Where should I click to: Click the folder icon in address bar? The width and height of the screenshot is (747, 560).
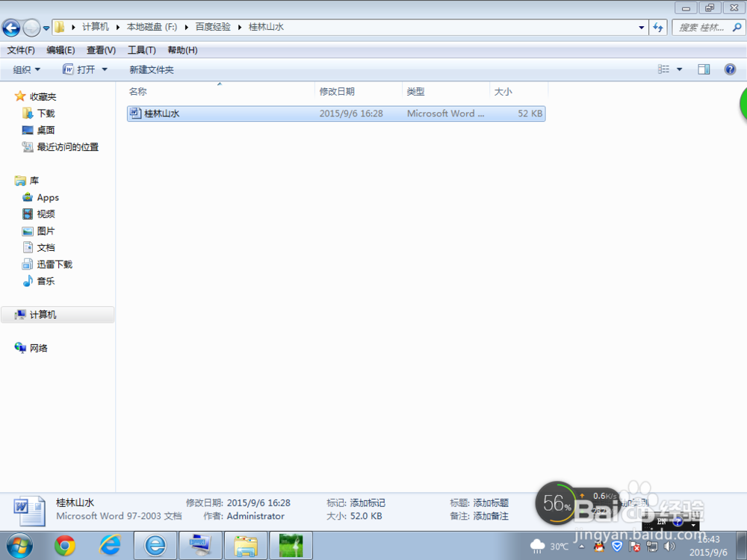[x=60, y=27]
